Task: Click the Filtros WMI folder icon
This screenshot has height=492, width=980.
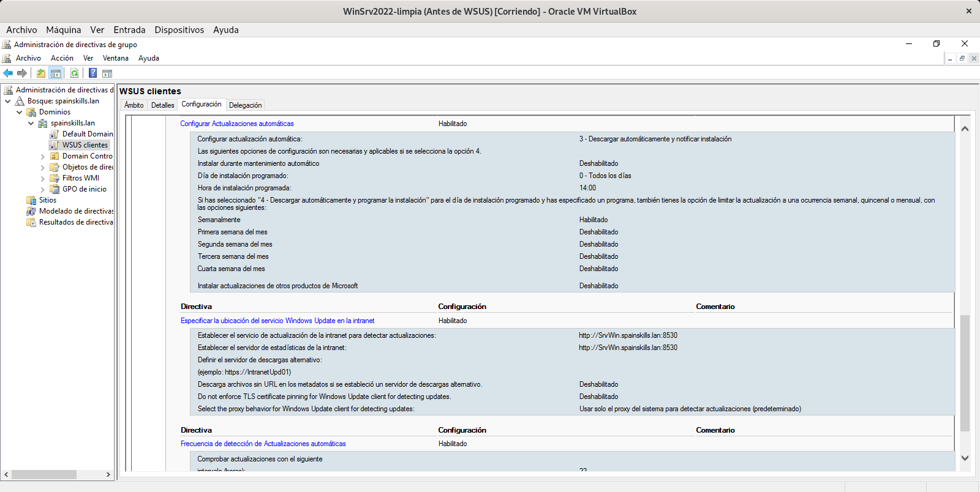Action: point(55,178)
